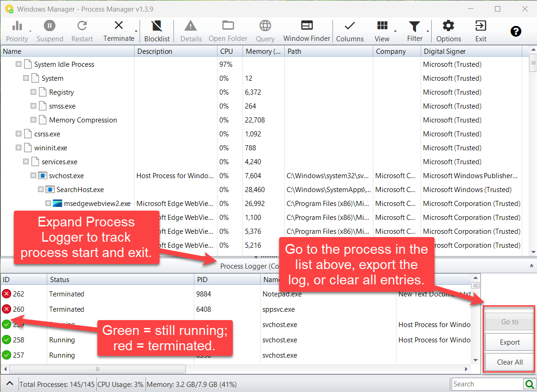Sort logger by PID column header

[227, 280]
